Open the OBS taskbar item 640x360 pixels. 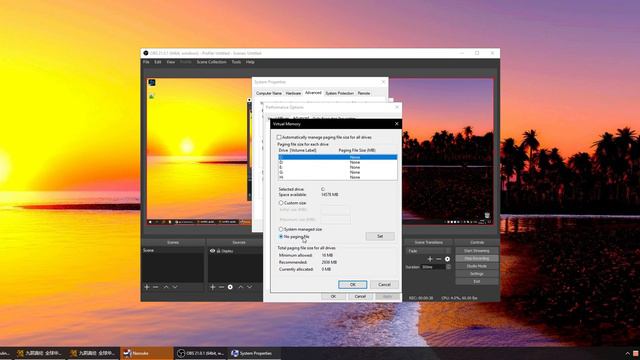coord(201,353)
